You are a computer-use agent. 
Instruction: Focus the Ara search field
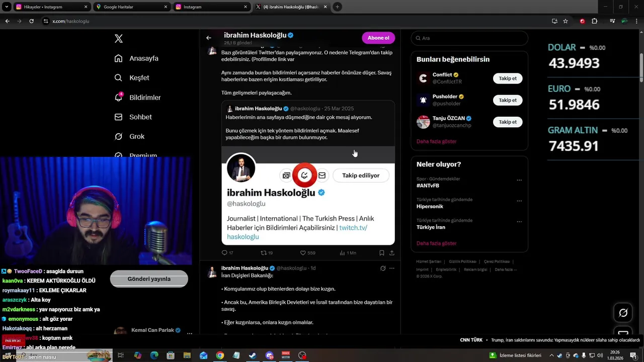pyautogui.click(x=469, y=38)
